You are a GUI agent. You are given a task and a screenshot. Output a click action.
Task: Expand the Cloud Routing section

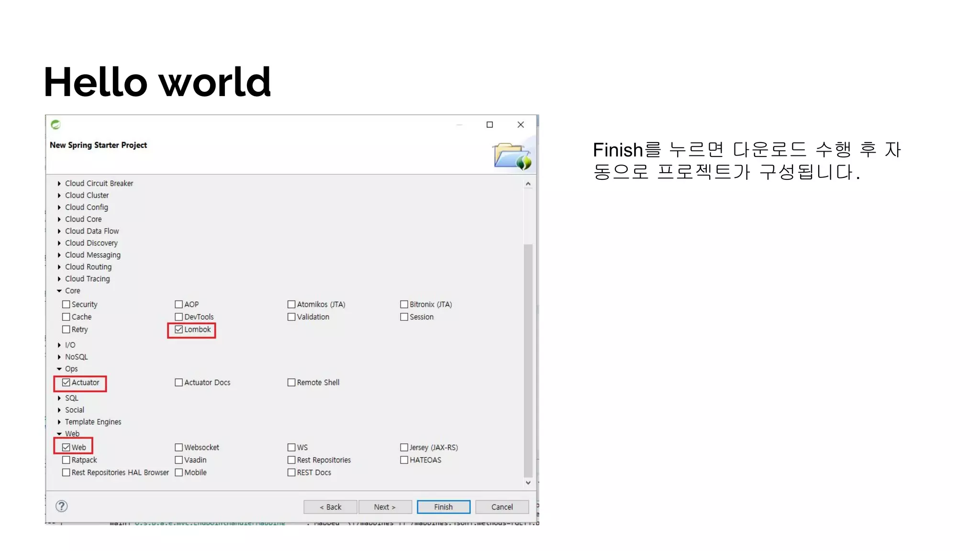59,267
